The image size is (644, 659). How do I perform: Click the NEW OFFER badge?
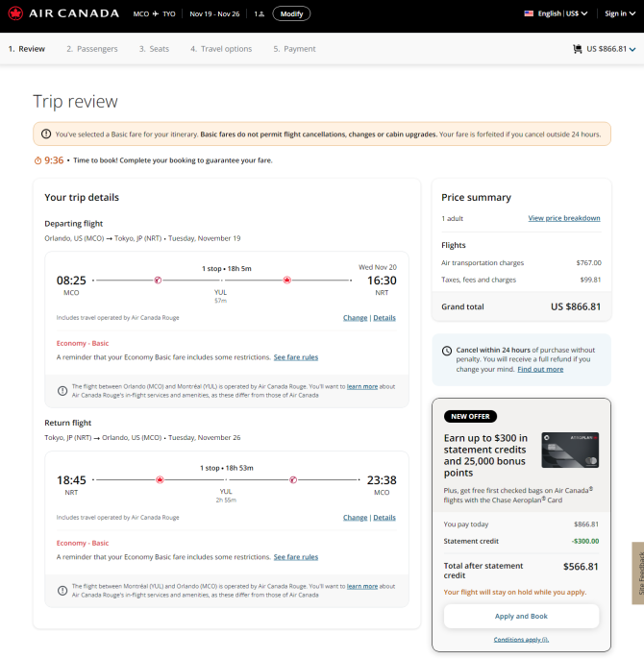pos(470,417)
